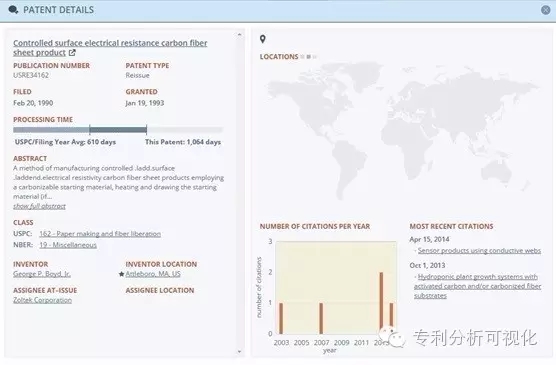Click the star icon beside Attleboro
Viewport: 556px width, 365px height.
point(122,274)
